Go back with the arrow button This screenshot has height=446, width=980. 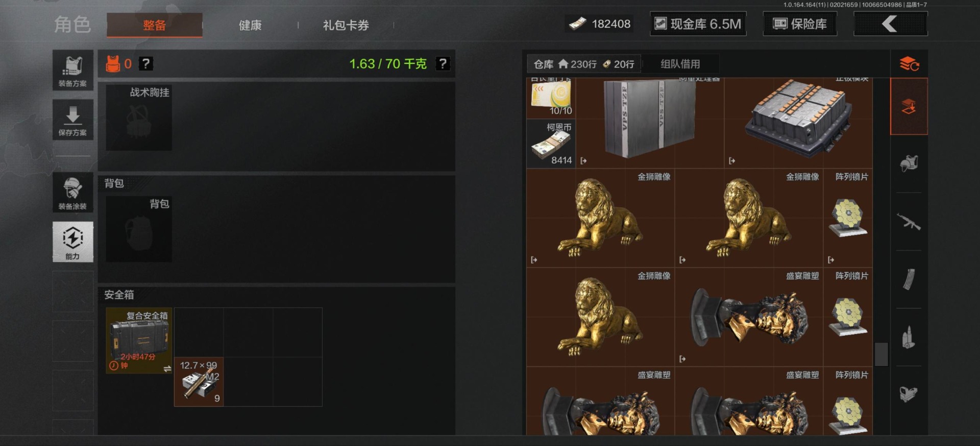point(891,24)
